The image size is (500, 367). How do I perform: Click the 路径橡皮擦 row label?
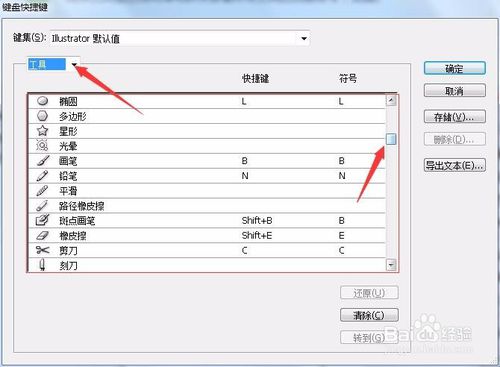pyautogui.click(x=82, y=206)
